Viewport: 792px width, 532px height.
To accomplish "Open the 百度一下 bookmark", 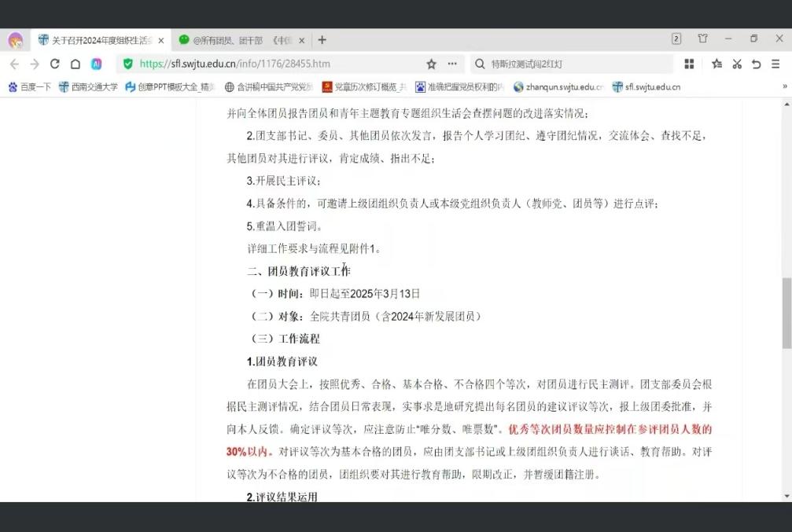I will [30, 86].
